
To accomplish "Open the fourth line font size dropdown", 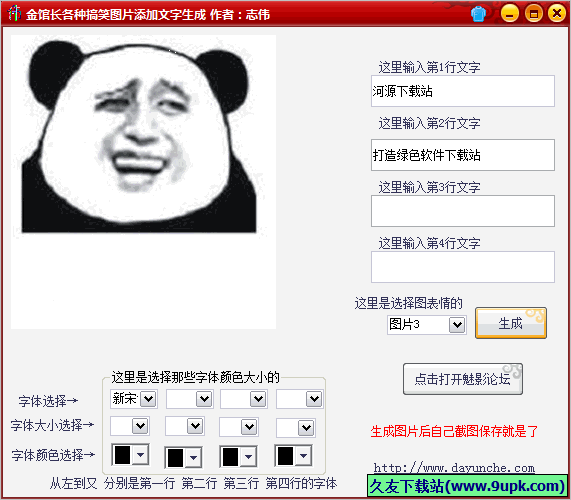I will point(306,428).
